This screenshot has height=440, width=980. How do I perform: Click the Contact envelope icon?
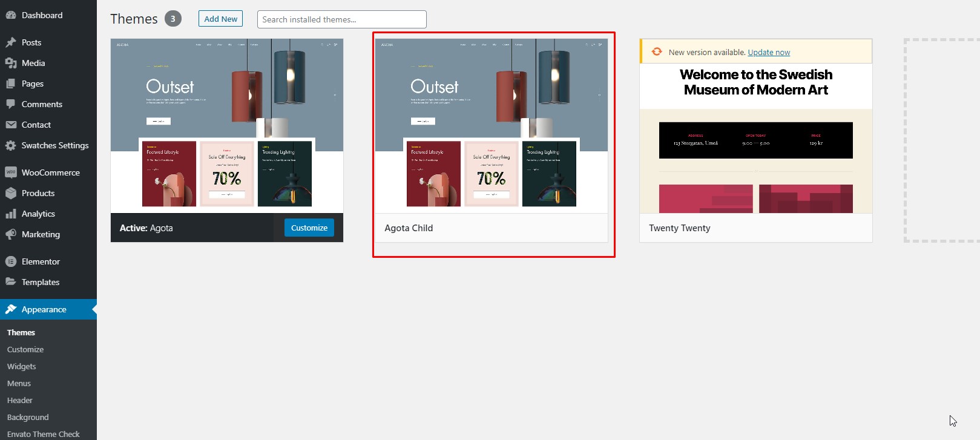11,125
